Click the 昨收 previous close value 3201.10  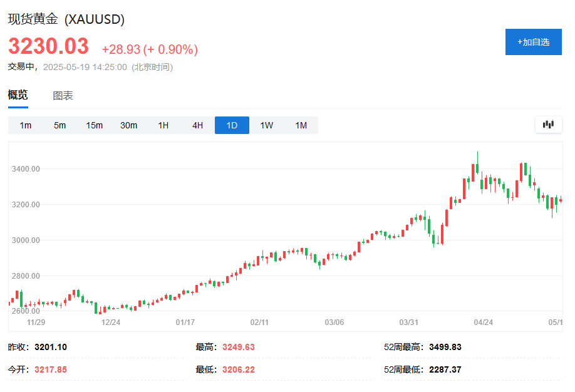point(51,346)
